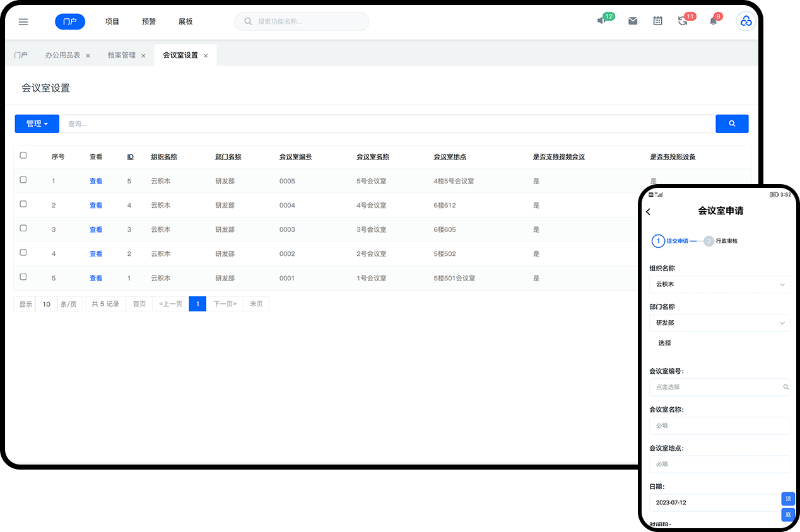Tap the back arrow in 会议室申请
This screenshot has height=532, width=800.
click(x=649, y=212)
